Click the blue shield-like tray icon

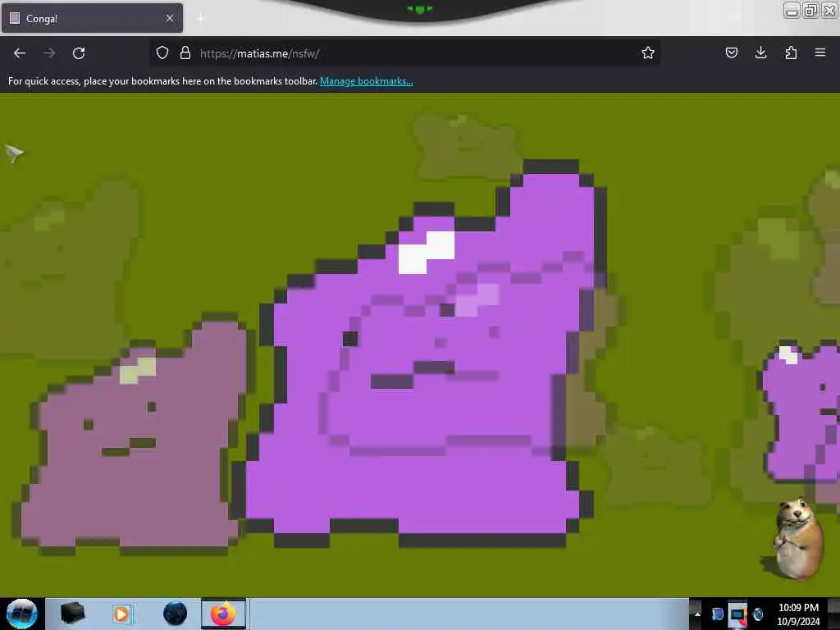coord(717,614)
